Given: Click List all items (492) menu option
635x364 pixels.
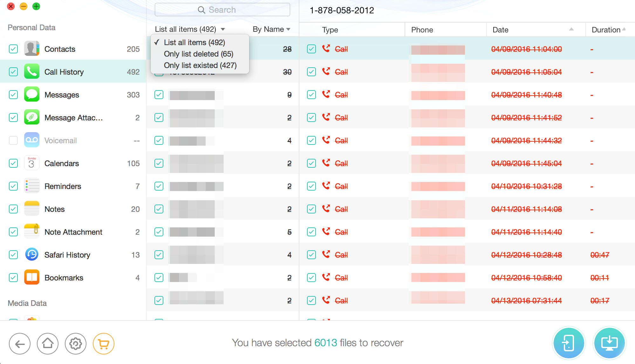Looking at the screenshot, I should [195, 42].
